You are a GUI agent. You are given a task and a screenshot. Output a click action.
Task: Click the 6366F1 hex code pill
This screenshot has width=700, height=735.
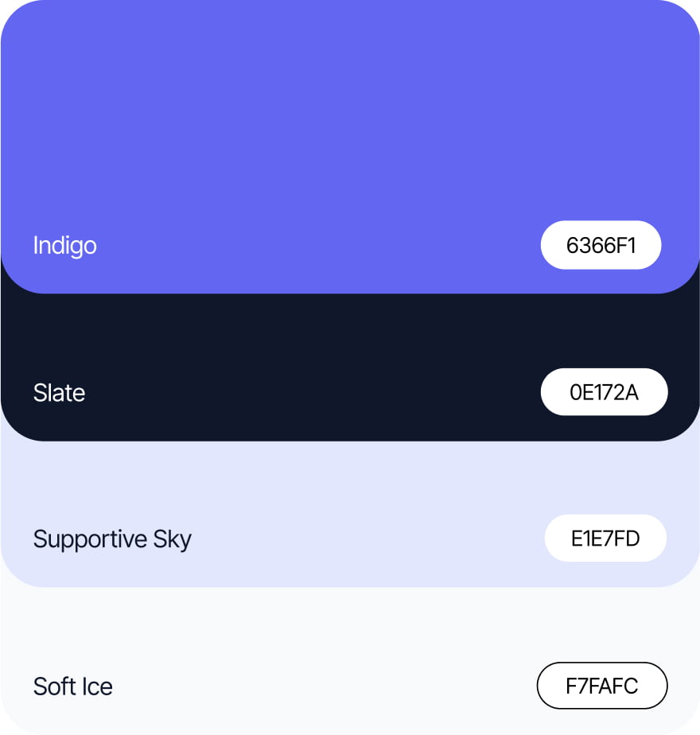(601, 245)
